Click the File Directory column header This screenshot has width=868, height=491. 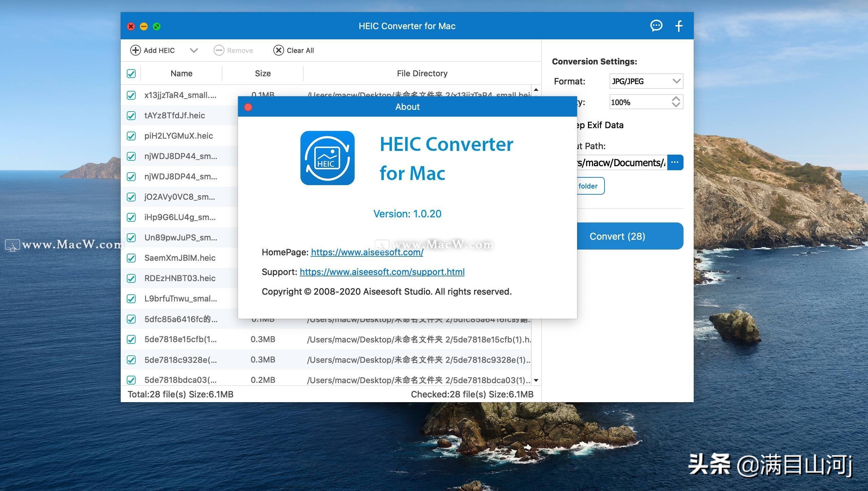point(422,74)
